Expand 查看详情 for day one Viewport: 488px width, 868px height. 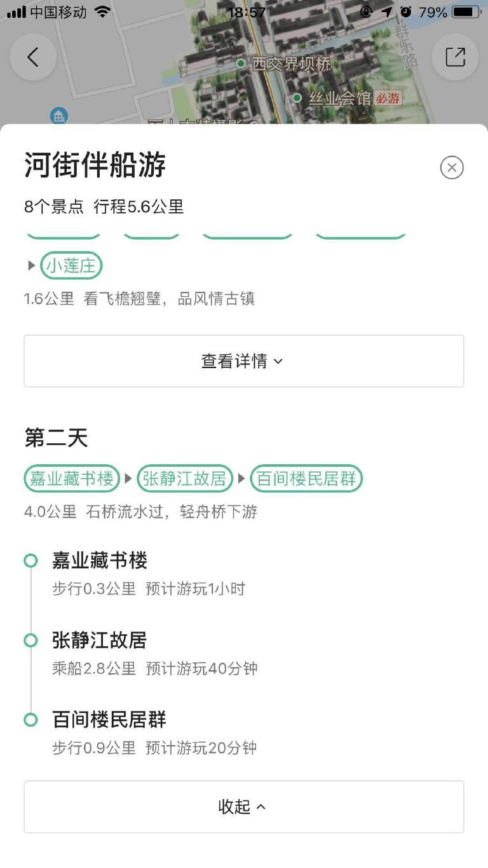[244, 361]
